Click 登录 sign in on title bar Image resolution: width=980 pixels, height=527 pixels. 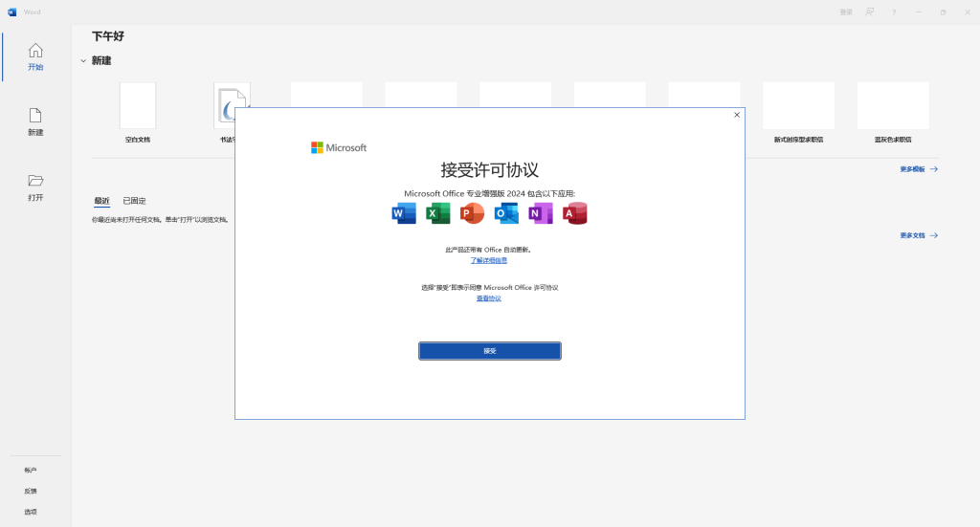tap(846, 11)
